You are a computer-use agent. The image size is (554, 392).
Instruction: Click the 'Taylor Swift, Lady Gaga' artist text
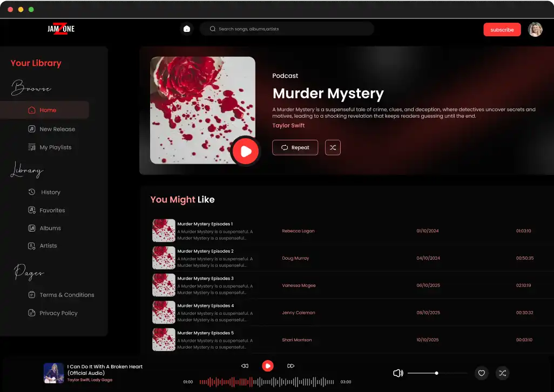pyautogui.click(x=90, y=380)
